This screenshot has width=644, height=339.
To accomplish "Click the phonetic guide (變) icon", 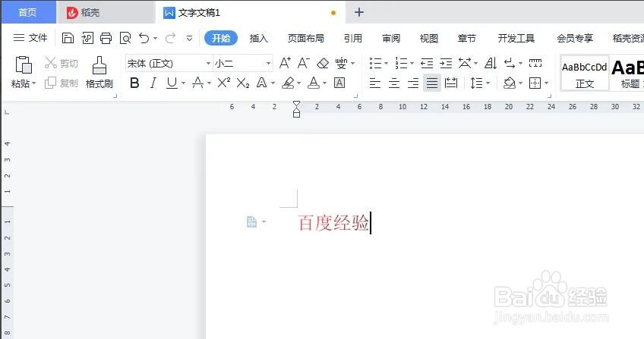I will point(341,63).
